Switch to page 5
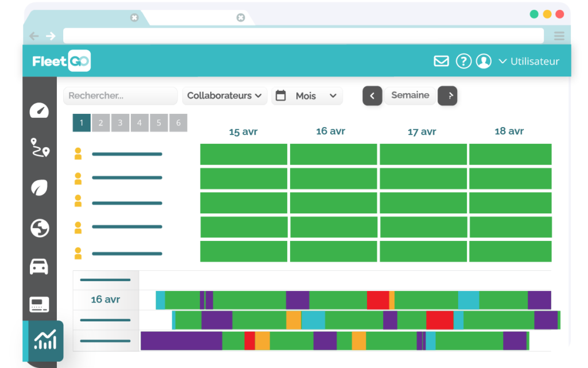This screenshot has height=368, width=588. [x=159, y=123]
